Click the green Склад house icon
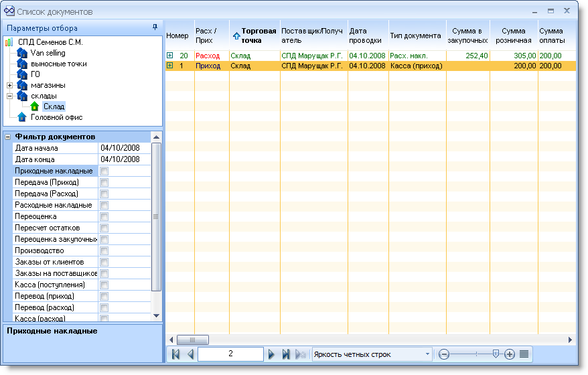 pos(35,106)
